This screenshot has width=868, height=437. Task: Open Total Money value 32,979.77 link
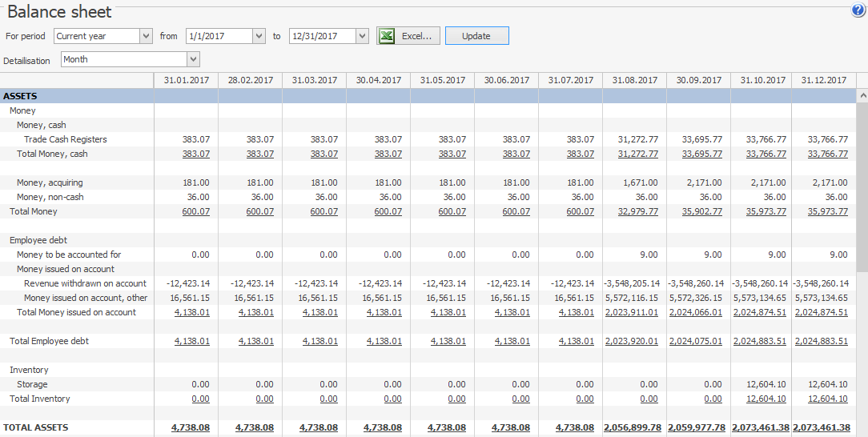(638, 211)
